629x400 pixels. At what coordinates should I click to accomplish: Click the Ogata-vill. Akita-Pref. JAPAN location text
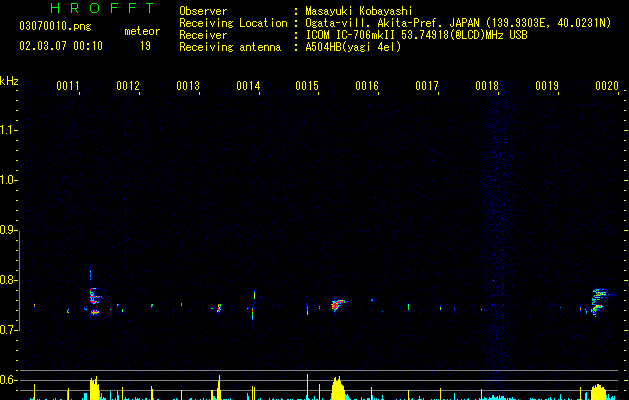[x=458, y=23]
